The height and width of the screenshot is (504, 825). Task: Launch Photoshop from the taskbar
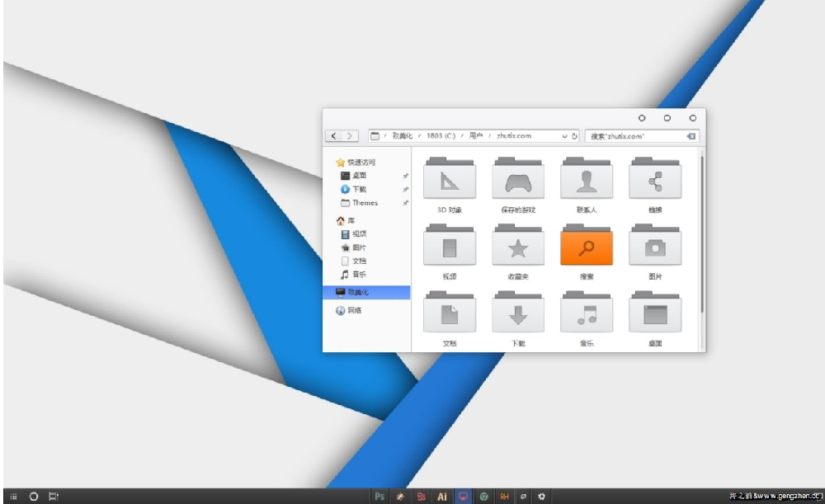click(380, 496)
